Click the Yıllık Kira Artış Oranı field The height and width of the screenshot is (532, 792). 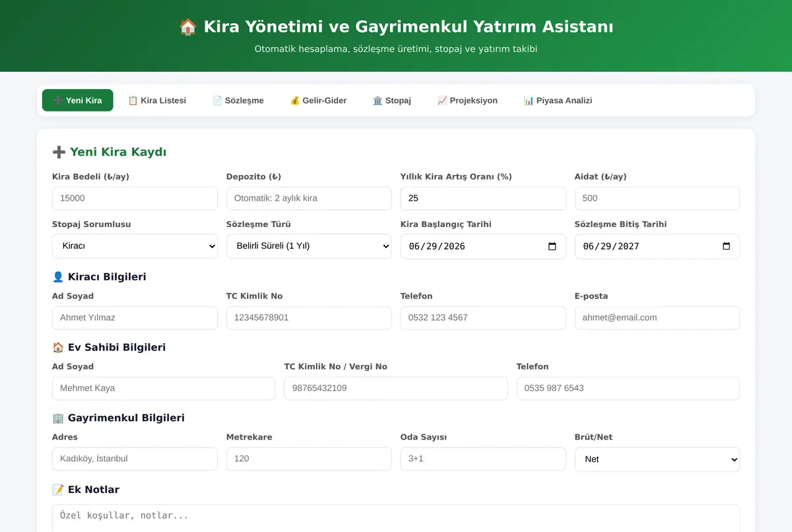pyautogui.click(x=483, y=198)
